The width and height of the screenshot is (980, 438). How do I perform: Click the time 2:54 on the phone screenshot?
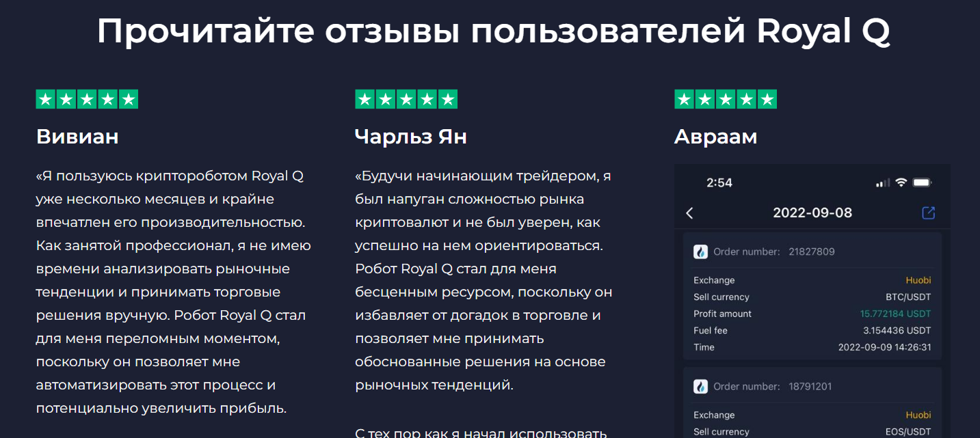point(719,182)
